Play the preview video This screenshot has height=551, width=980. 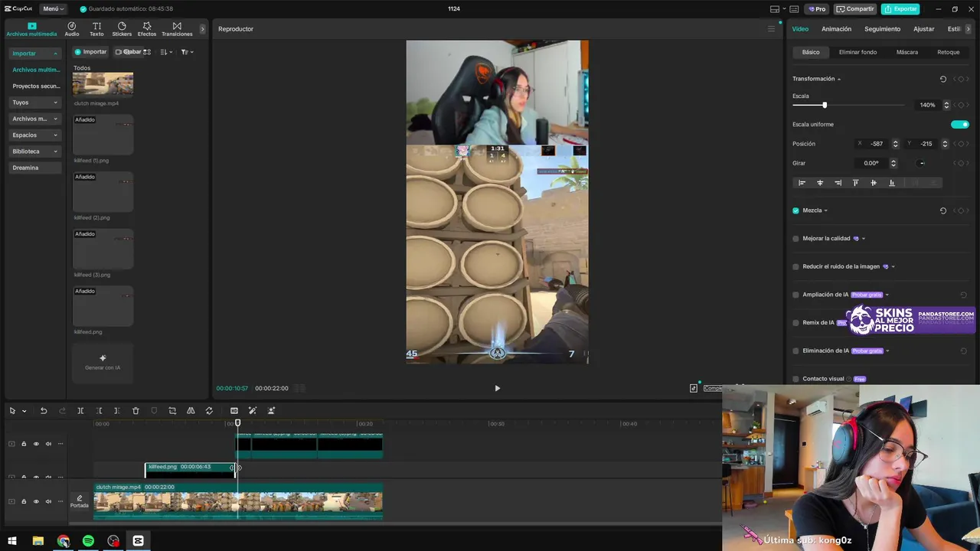[x=497, y=388]
